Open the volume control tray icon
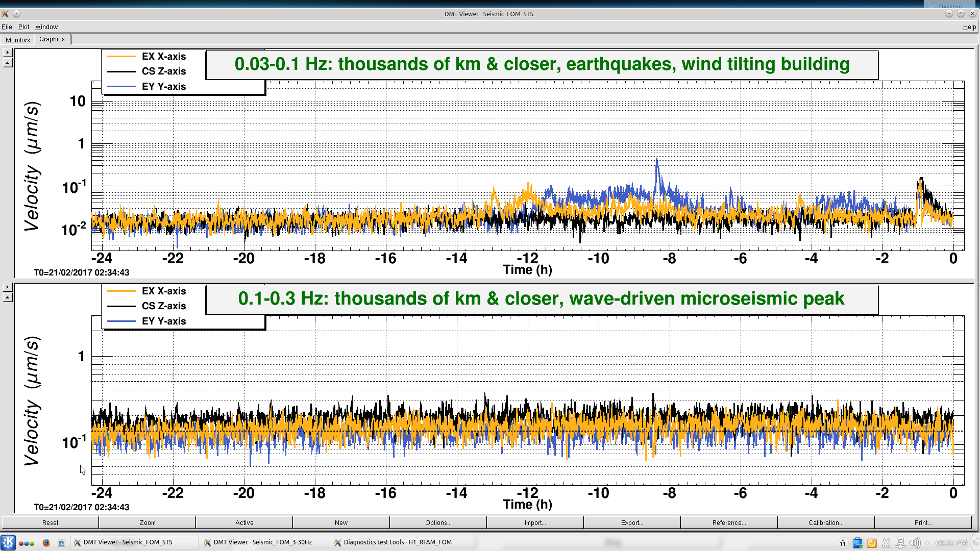This screenshot has height=551, width=980. coord(914,543)
